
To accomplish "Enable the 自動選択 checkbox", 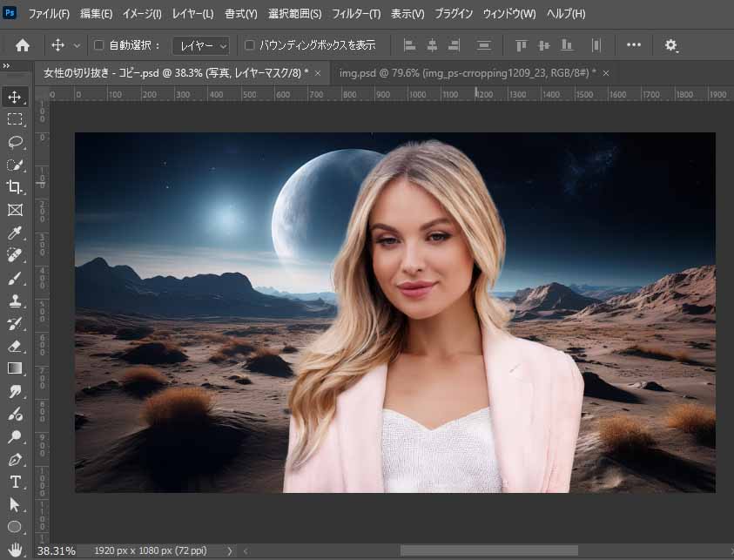I will point(98,45).
